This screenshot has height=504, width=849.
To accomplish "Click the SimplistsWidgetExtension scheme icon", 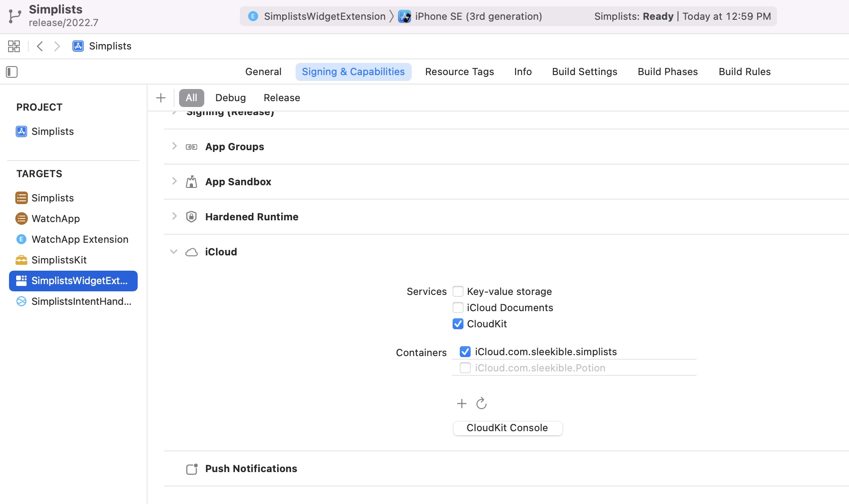I will click(253, 16).
